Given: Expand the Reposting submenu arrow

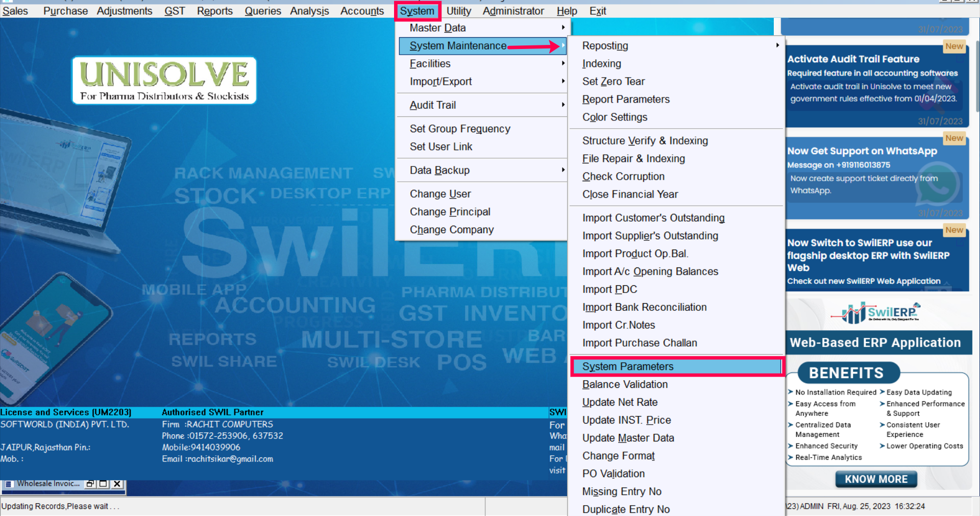Looking at the screenshot, I should (777, 45).
